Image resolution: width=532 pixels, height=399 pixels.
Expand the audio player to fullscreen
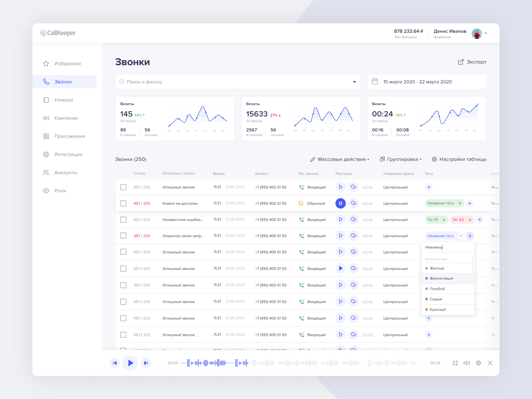coord(455,363)
